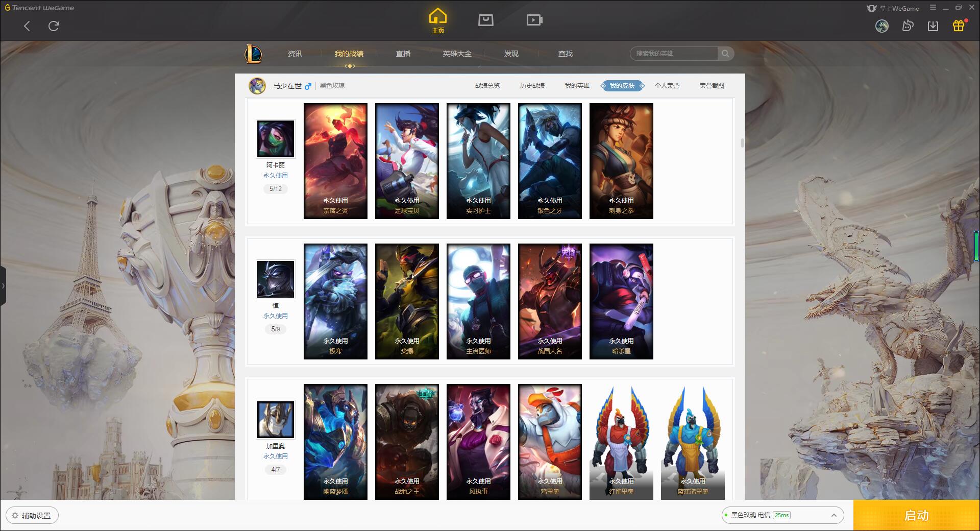Open the 足球宝贝 skin card

coord(407,161)
